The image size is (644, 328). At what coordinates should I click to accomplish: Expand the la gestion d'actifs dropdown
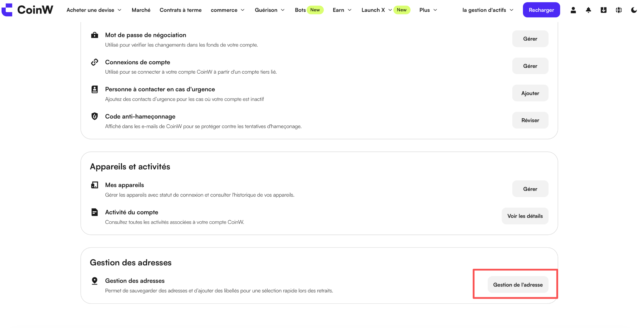[488, 10]
